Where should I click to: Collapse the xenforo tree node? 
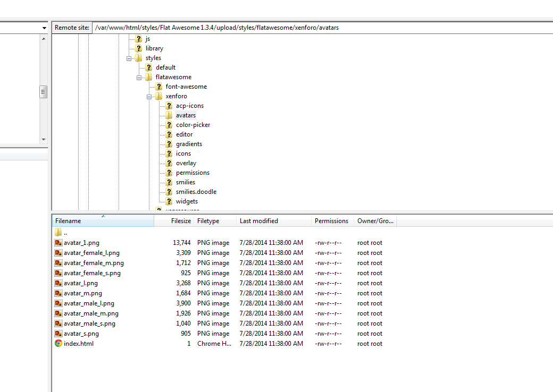[149, 97]
